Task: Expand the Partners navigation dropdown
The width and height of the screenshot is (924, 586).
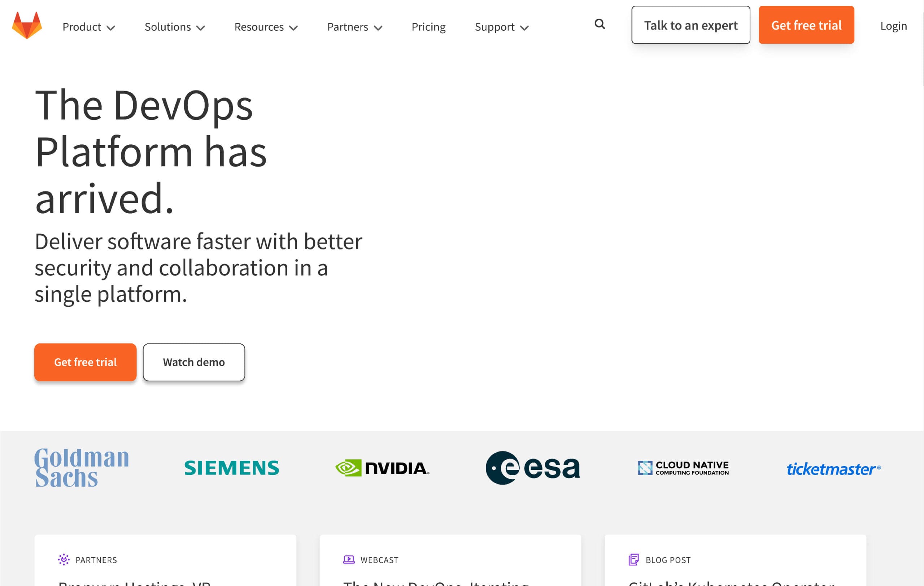Action: coord(354,27)
